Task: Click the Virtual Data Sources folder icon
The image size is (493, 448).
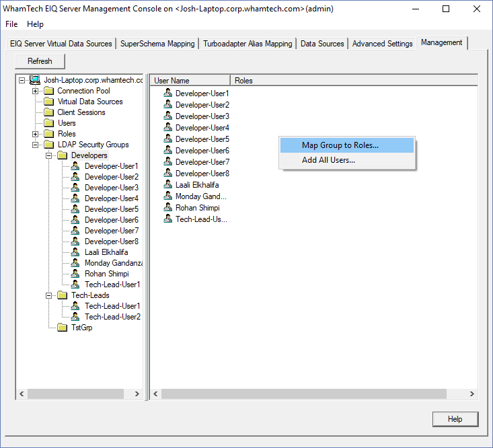Action: click(x=48, y=102)
